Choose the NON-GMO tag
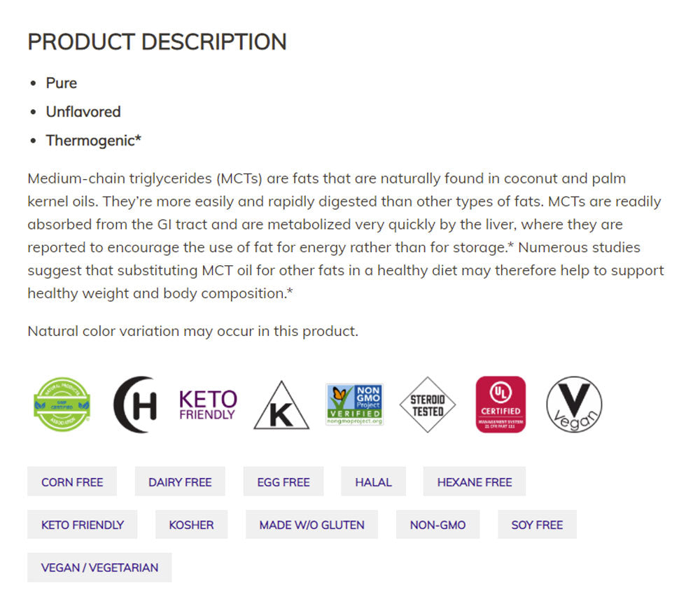This screenshot has width=700, height=611. coord(437,524)
